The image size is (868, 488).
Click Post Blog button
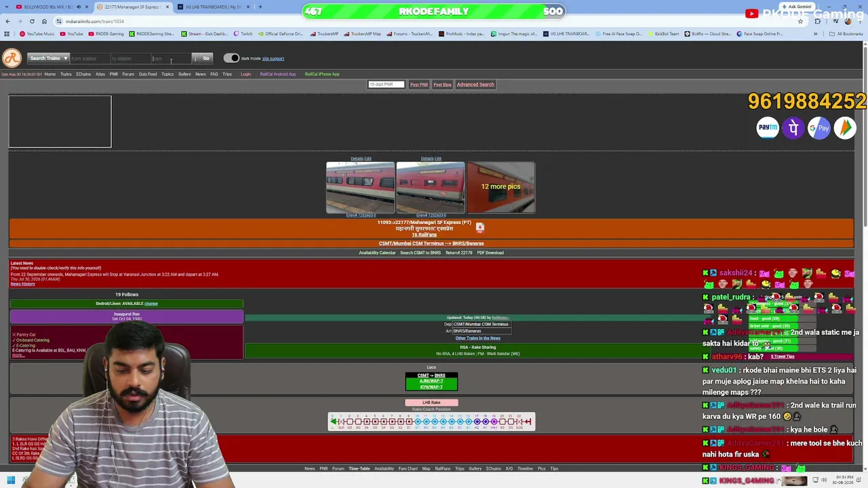pos(442,85)
